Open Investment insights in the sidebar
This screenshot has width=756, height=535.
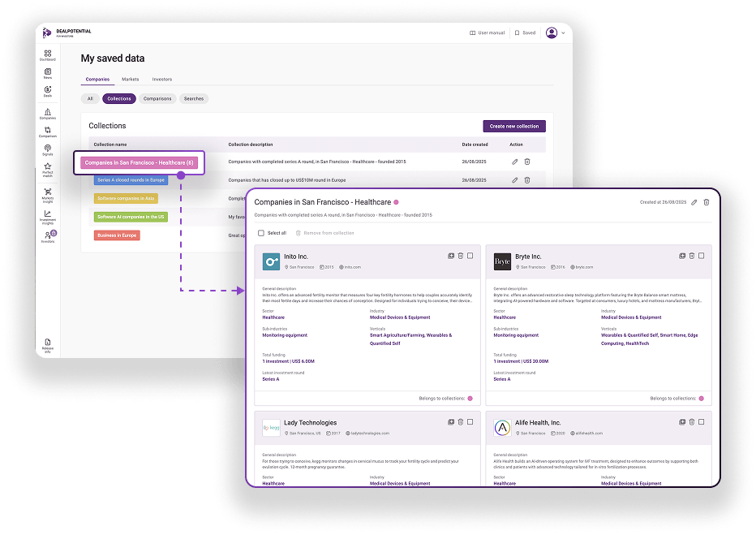point(48,217)
